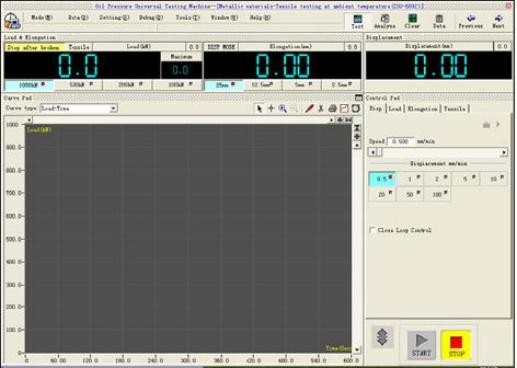Set displacement speed preset to 50 mm/min
517x368 pixels.
(x=410, y=194)
